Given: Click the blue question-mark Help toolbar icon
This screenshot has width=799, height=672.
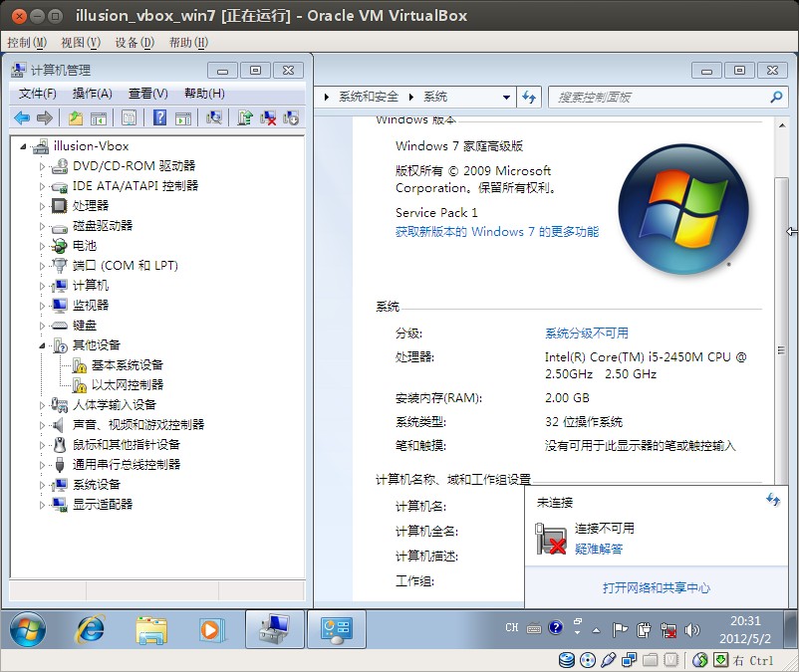Looking at the screenshot, I should coord(159,118).
